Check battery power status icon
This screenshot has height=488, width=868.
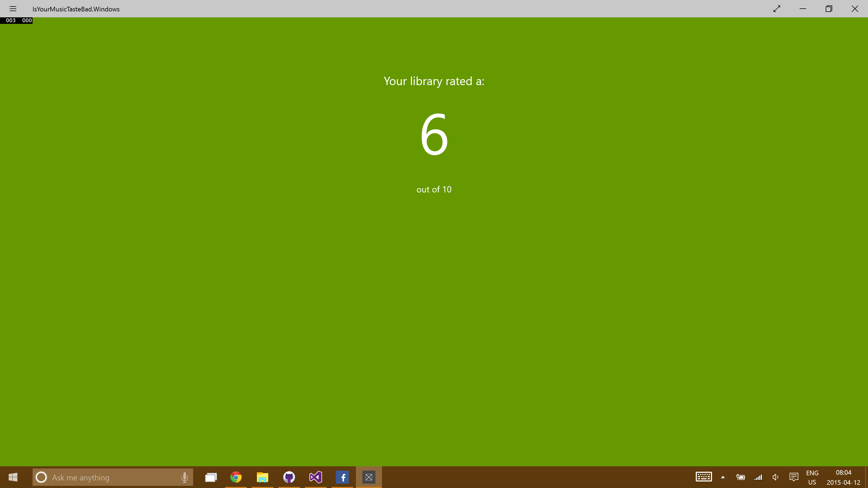740,477
